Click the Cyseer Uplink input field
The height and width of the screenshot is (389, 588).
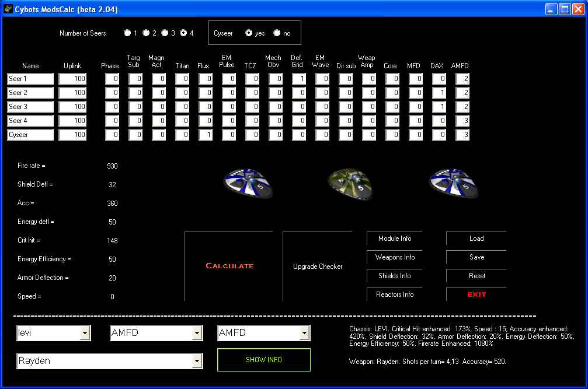click(x=72, y=135)
